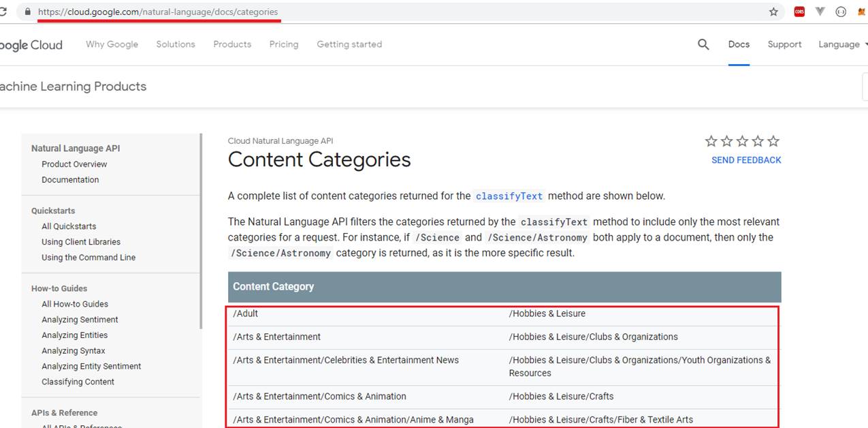Screen dimensions: 868x428
Task: Open the Solutions menu
Action: click(x=176, y=44)
